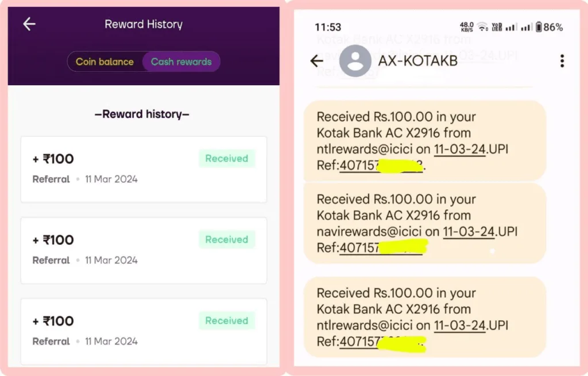Switch to the Coin balance tab
Screen dimensions: 588x376
(105, 62)
